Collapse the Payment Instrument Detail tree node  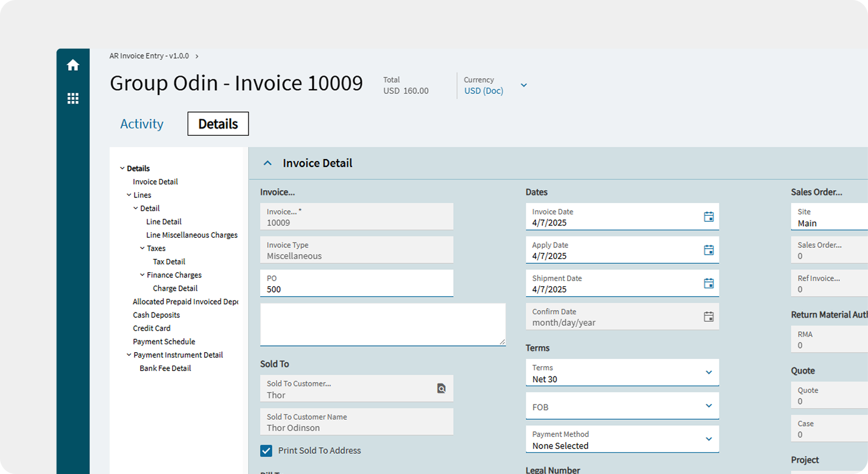coord(129,355)
